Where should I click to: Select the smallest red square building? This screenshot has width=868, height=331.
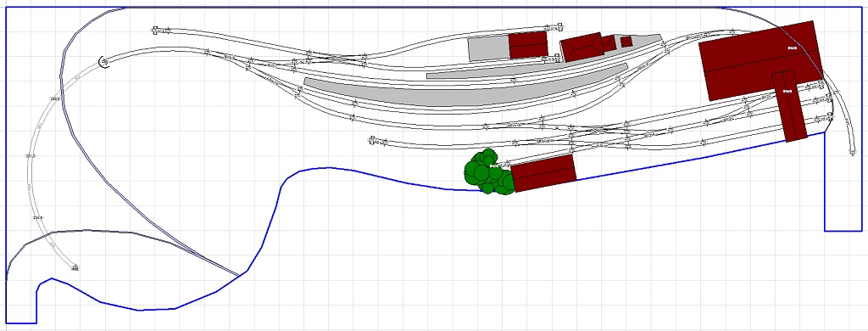pos(626,42)
